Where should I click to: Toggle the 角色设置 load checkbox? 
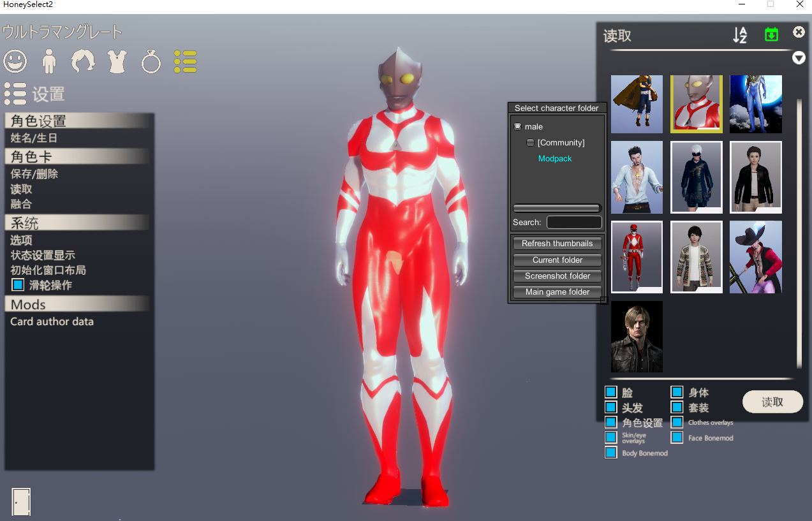pyautogui.click(x=611, y=422)
